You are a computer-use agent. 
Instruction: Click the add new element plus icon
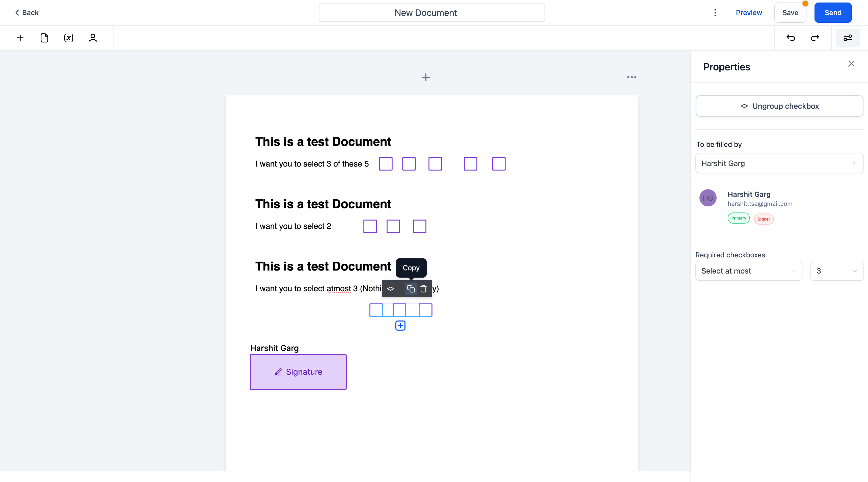tap(20, 37)
